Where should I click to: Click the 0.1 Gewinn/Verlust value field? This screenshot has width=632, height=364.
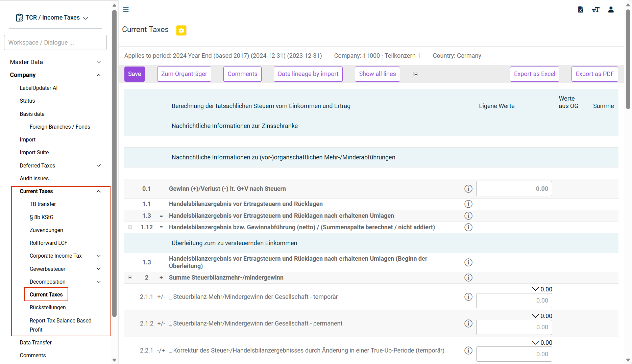tap(514, 189)
